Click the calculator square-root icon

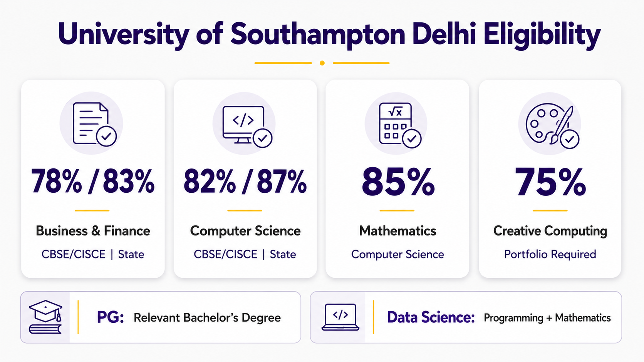click(400, 125)
